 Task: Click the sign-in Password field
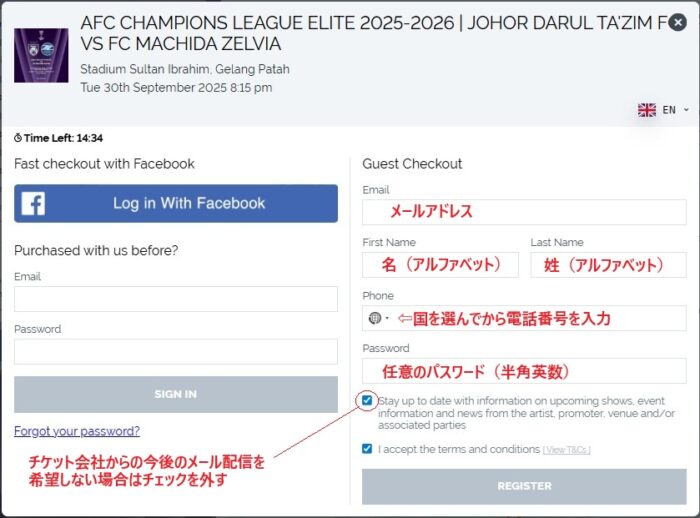pyautogui.click(x=176, y=351)
